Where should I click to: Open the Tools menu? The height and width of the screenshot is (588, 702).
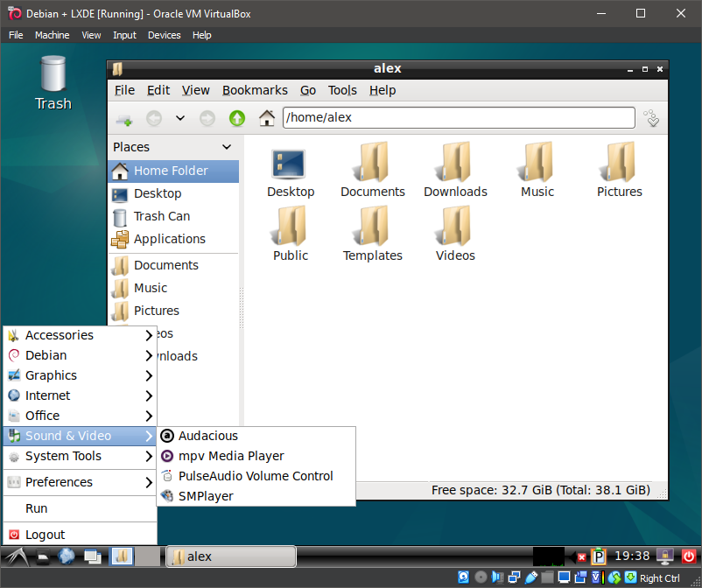342,89
